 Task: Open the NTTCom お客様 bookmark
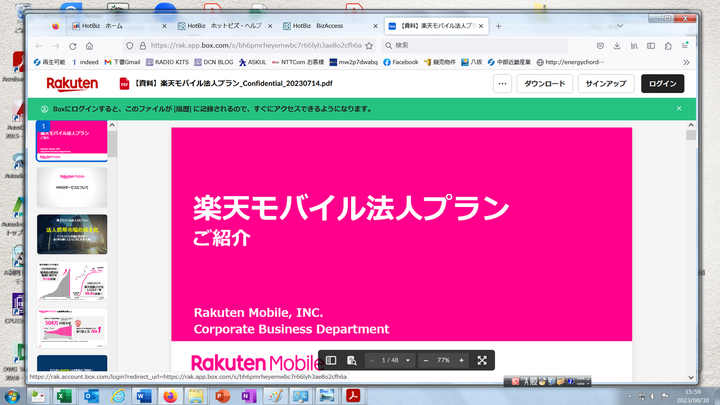point(298,62)
